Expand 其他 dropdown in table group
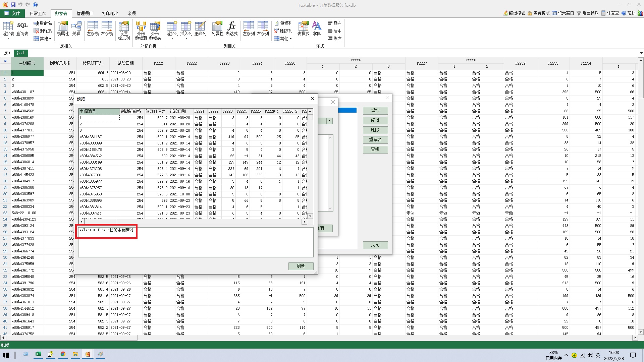This screenshot has height=362, width=644. coord(43,39)
